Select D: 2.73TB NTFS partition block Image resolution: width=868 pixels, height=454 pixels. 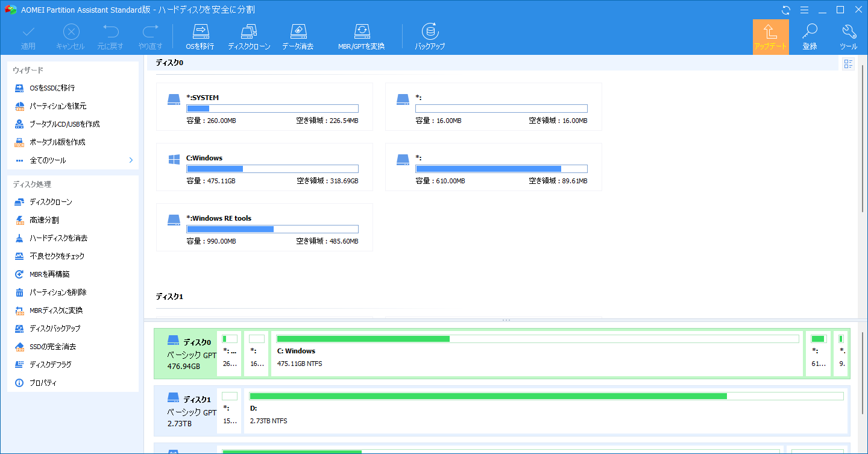pos(546,411)
